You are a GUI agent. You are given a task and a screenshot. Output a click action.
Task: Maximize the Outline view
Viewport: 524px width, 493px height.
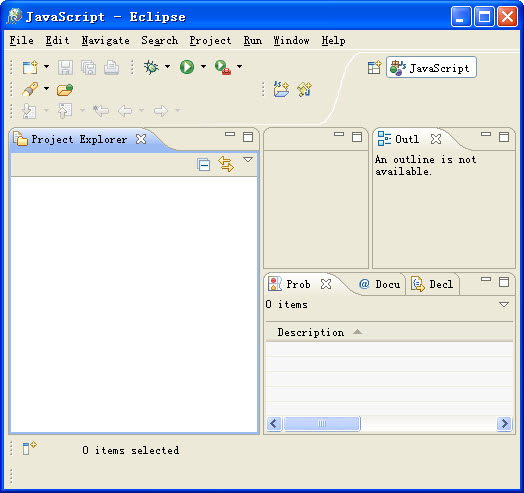pyautogui.click(x=504, y=137)
